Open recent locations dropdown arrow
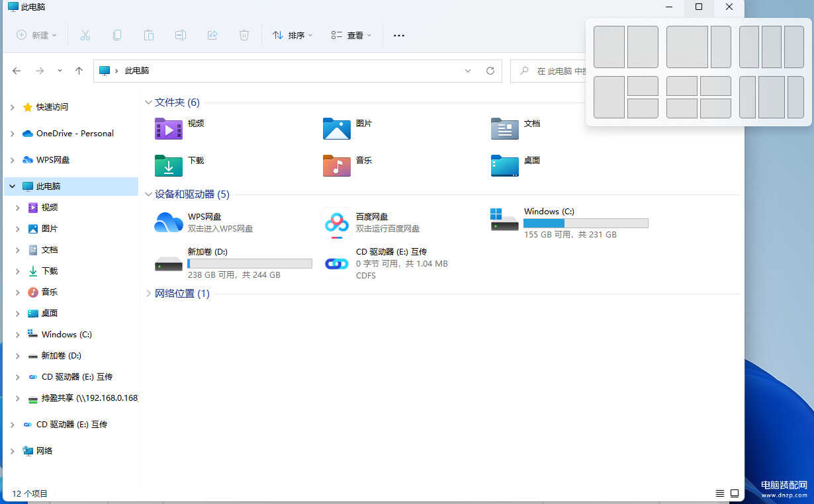Screen dimensions: 814x504 [x=60, y=71]
